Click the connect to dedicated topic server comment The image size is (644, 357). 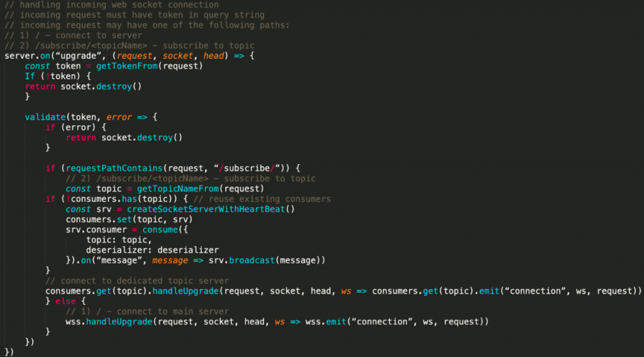[137, 281]
